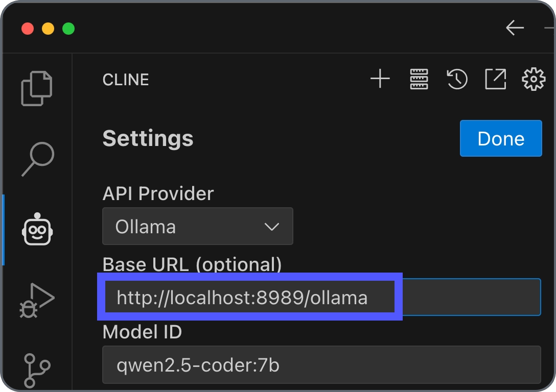556x392 pixels.
Task: Maximize window using the green button
Action: [68, 29]
